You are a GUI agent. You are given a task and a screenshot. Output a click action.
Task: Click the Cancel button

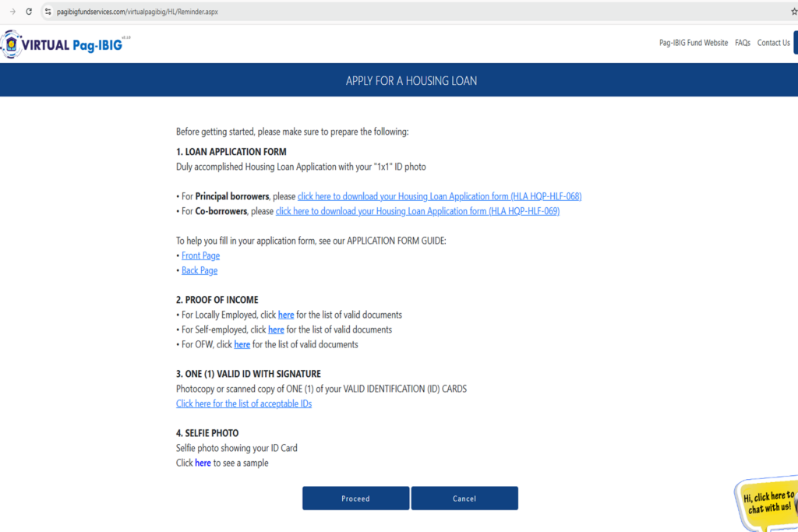[464, 499]
